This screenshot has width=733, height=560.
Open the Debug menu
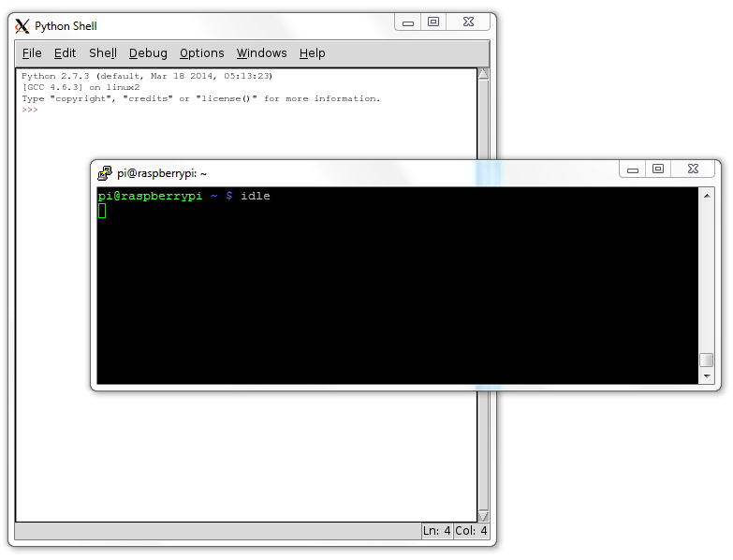[x=148, y=53]
